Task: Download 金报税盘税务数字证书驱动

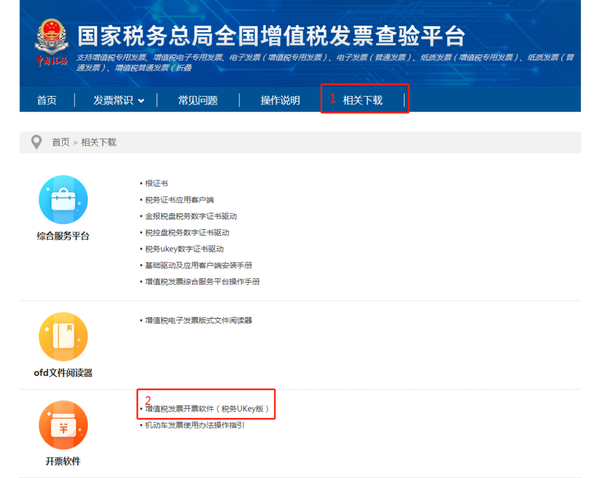Action: coord(191,216)
